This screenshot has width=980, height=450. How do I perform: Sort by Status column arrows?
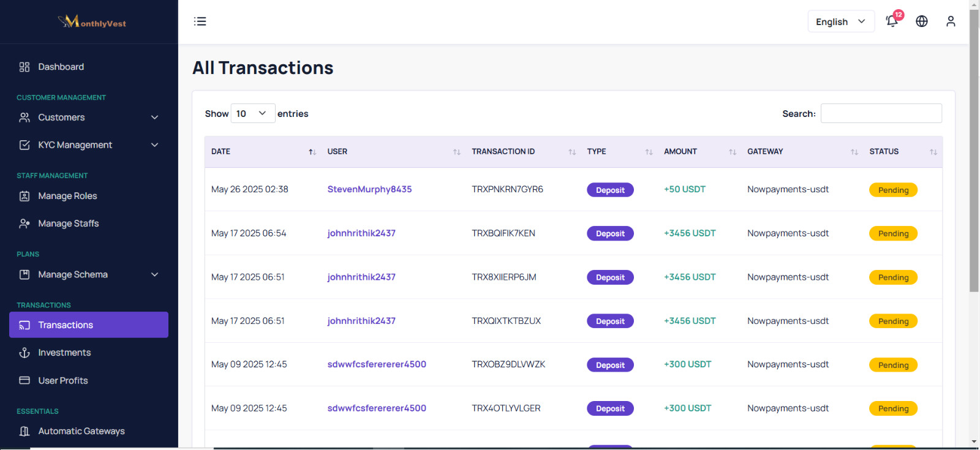pos(933,152)
